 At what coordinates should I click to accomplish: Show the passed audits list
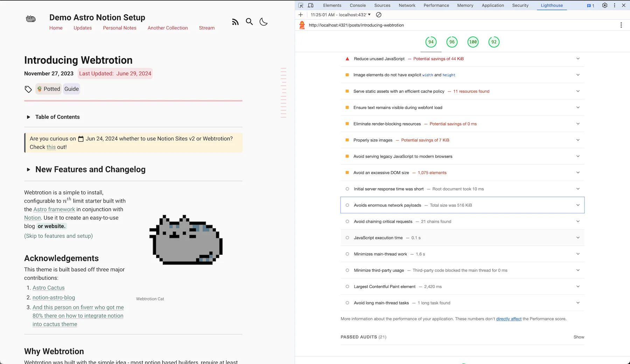coord(579,337)
